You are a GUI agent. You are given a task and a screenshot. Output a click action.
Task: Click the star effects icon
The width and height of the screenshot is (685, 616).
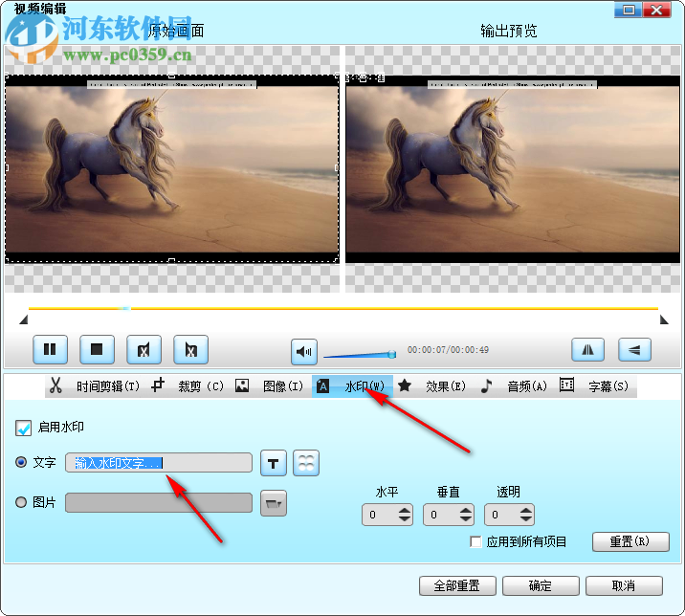coord(405,385)
